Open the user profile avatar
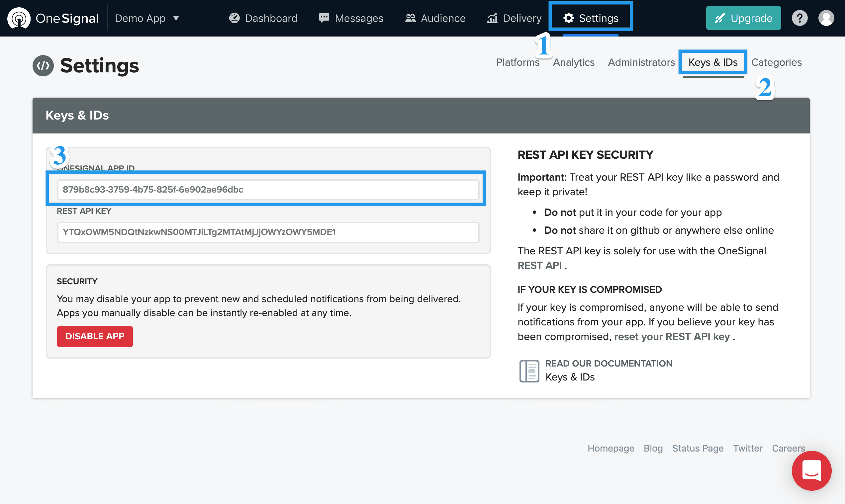Viewport: 845px width, 504px height. click(x=826, y=18)
